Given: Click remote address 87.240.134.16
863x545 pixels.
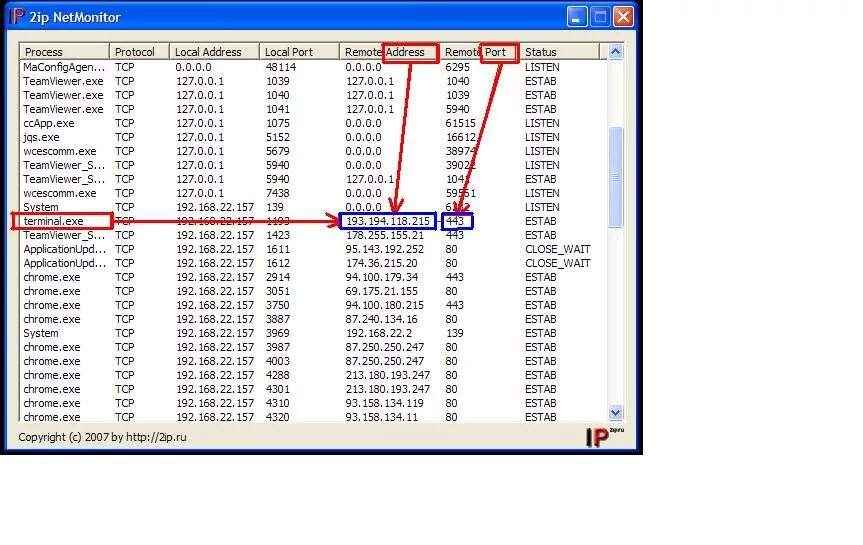Looking at the screenshot, I should click(x=381, y=319).
